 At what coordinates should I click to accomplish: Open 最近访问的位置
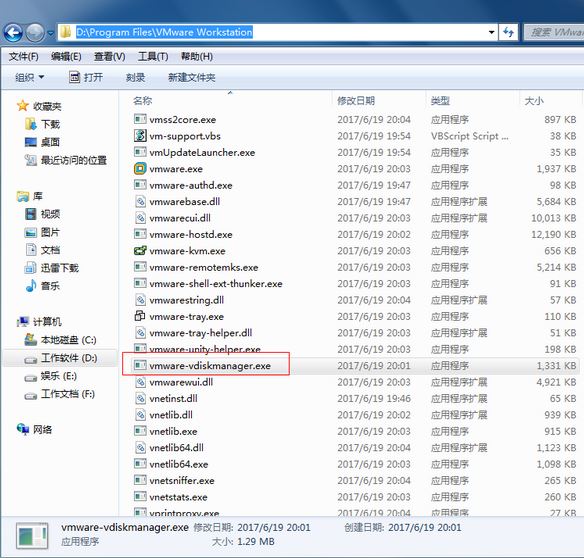click(x=66, y=160)
